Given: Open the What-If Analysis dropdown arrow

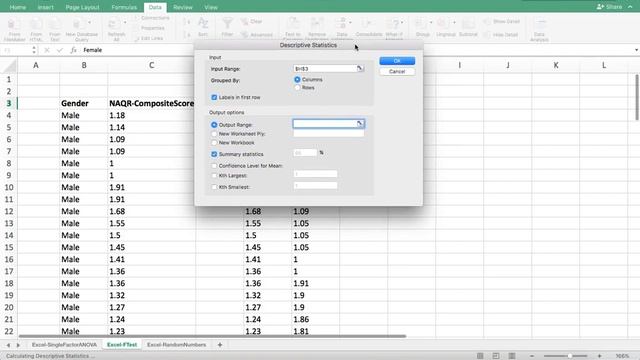Looking at the screenshot, I should pyautogui.click(x=402, y=22).
